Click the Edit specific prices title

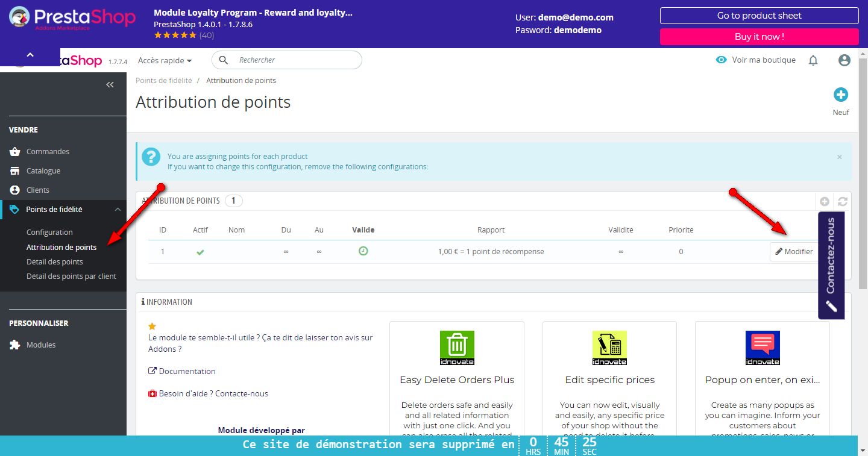point(610,380)
